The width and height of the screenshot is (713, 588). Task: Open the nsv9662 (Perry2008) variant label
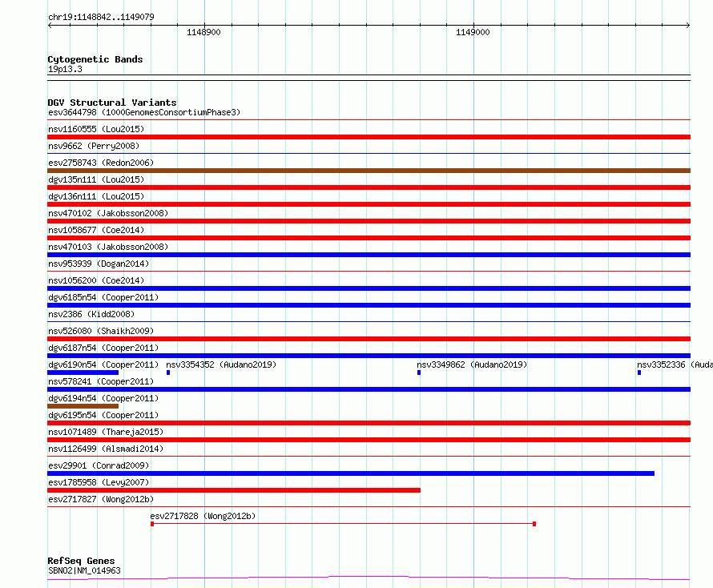[94, 146]
